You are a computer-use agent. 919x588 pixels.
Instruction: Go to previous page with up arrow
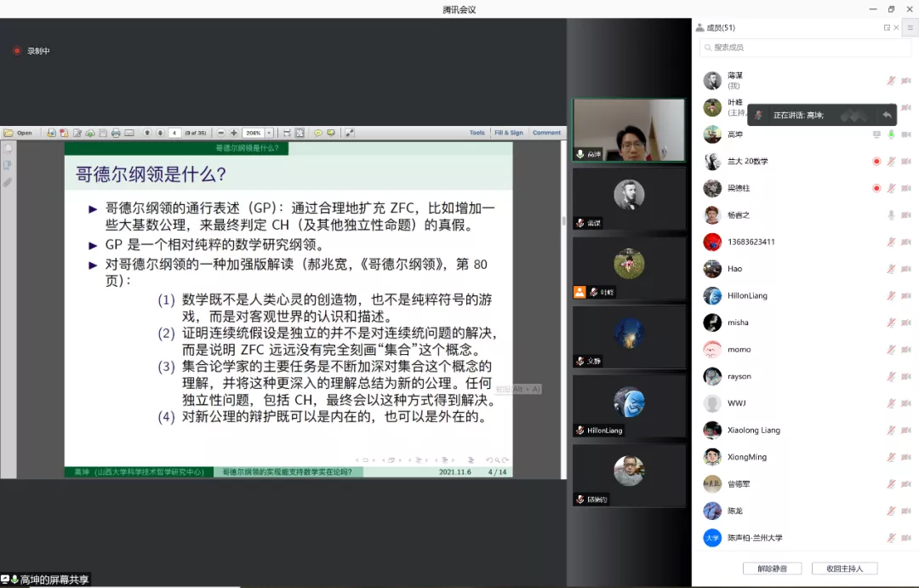pos(147,133)
